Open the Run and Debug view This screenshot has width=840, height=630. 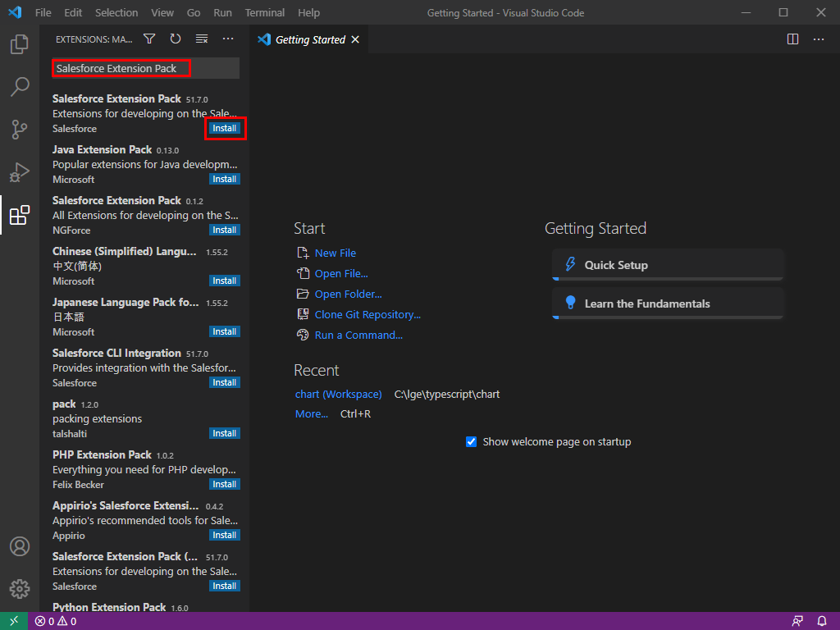click(20, 172)
